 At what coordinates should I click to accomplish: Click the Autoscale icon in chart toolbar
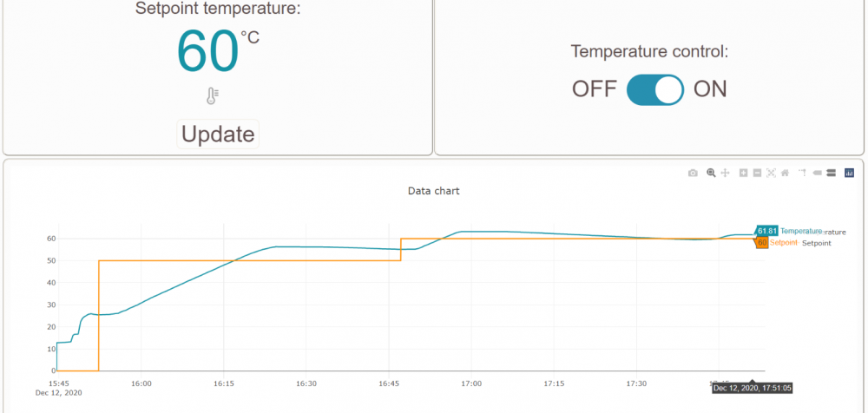pos(771,174)
